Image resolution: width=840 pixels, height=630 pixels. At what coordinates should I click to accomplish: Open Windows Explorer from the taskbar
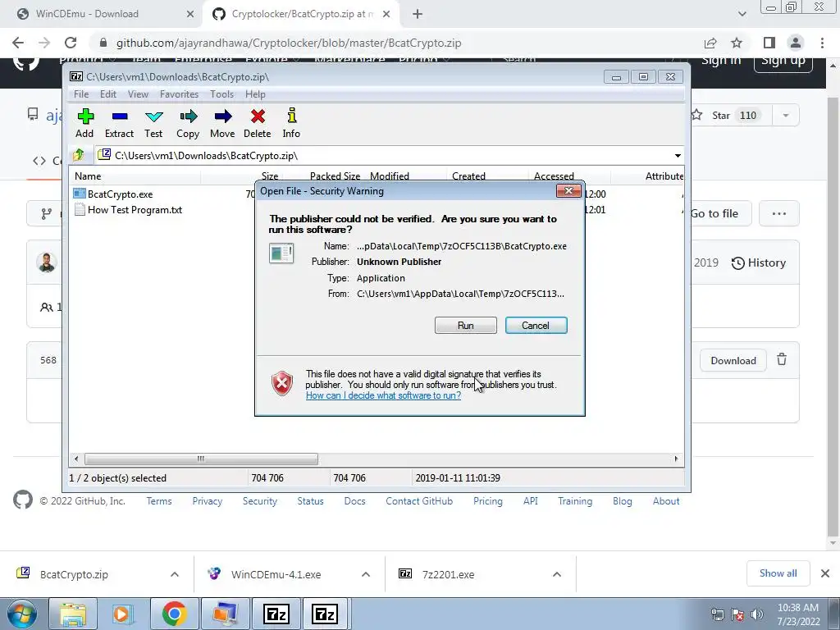tap(72, 614)
